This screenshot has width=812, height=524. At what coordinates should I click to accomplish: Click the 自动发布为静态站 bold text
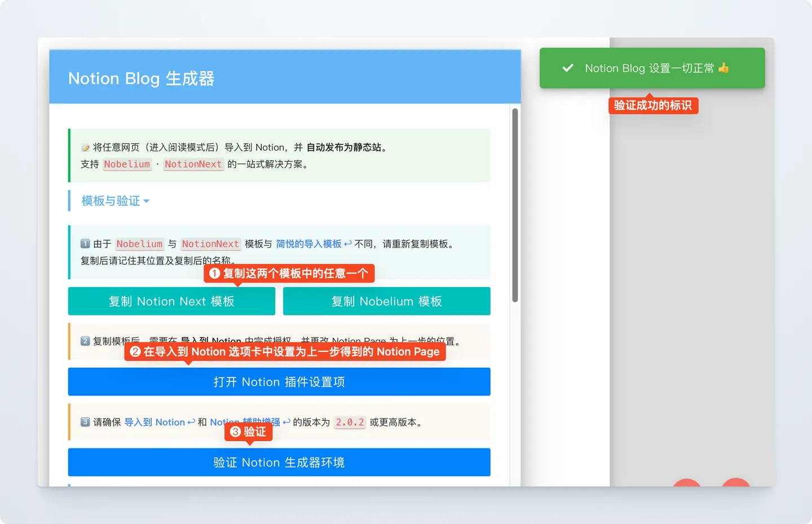point(344,147)
